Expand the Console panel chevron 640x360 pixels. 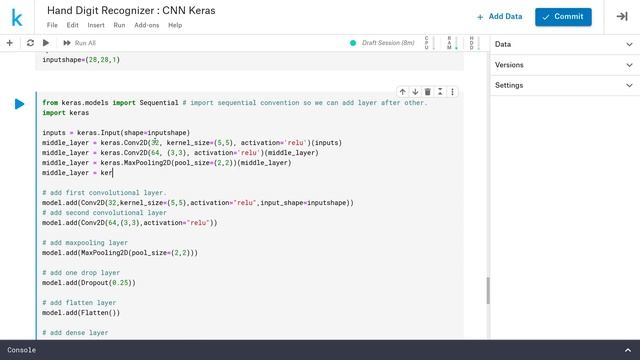coord(628,350)
